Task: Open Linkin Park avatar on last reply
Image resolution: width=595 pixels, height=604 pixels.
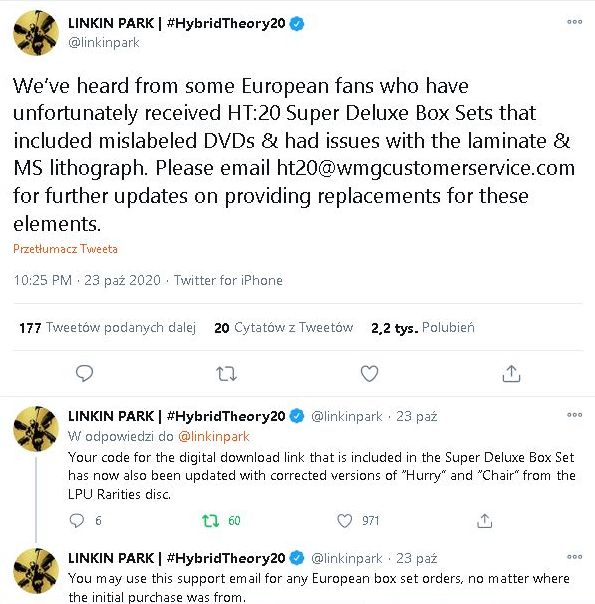Action: pyautogui.click(x=36, y=571)
